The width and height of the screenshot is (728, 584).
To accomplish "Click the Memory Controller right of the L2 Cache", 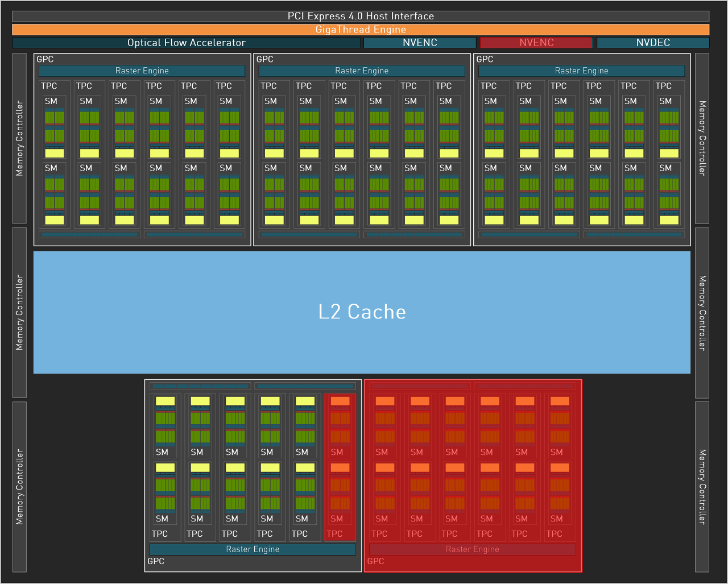I will point(702,313).
